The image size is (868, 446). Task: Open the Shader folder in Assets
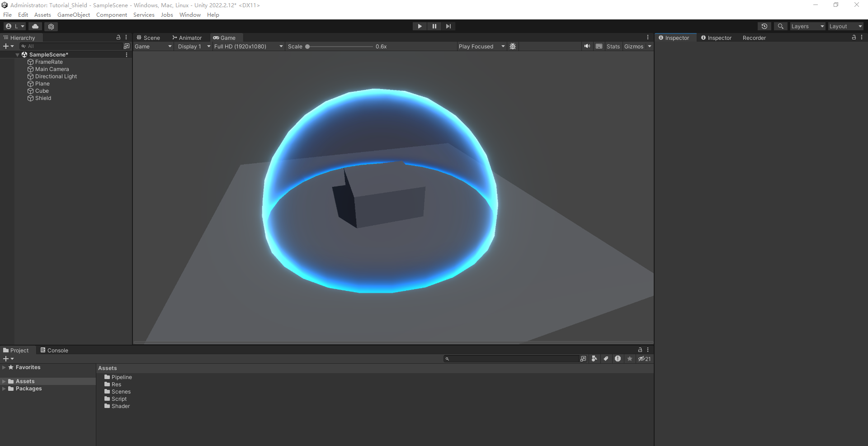tap(120, 406)
